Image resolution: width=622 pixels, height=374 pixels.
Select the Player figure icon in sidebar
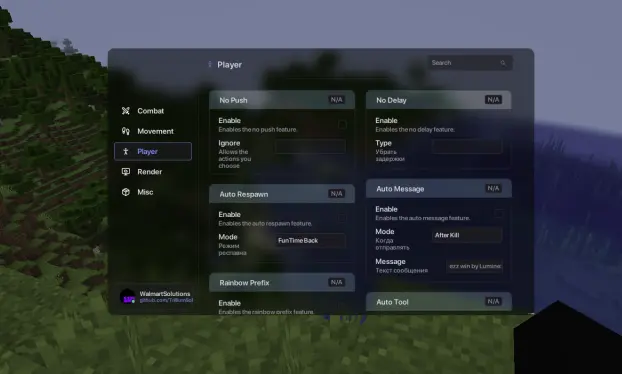126,151
